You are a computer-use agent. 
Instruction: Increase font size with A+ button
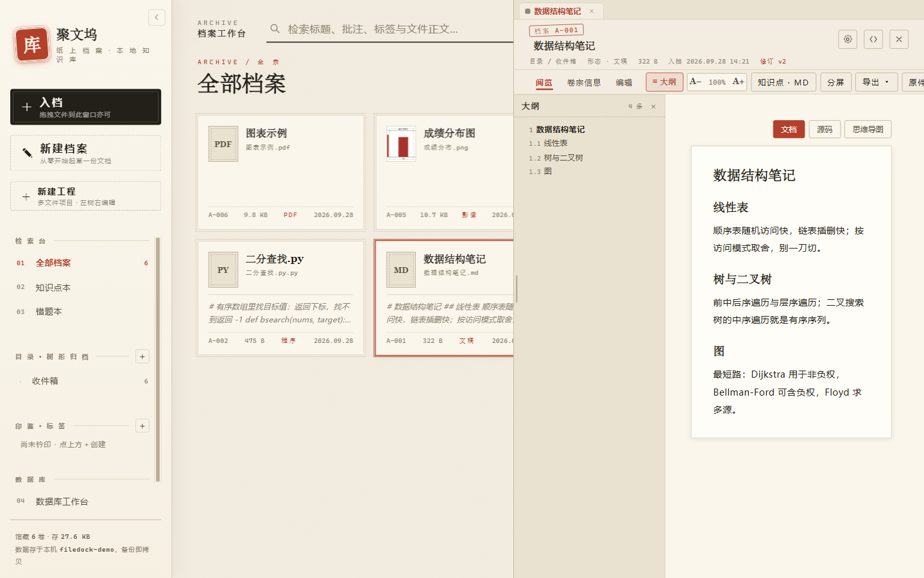tap(739, 82)
